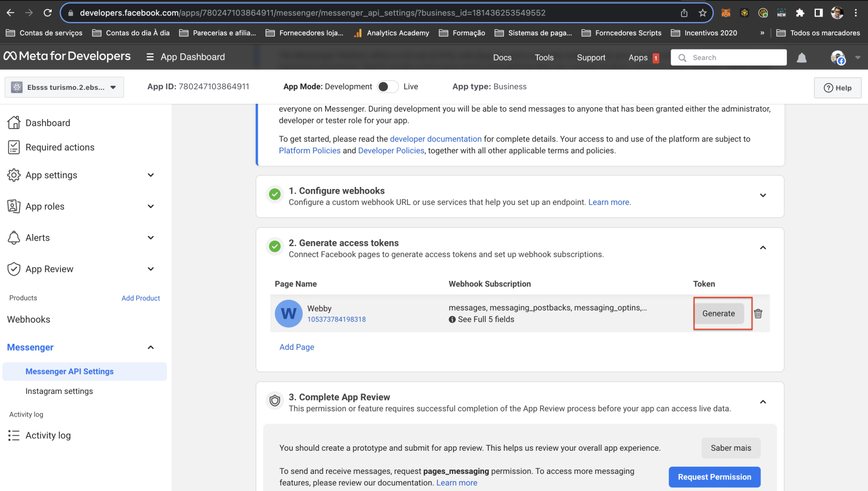Expand Alerts in sidebar

(x=151, y=237)
